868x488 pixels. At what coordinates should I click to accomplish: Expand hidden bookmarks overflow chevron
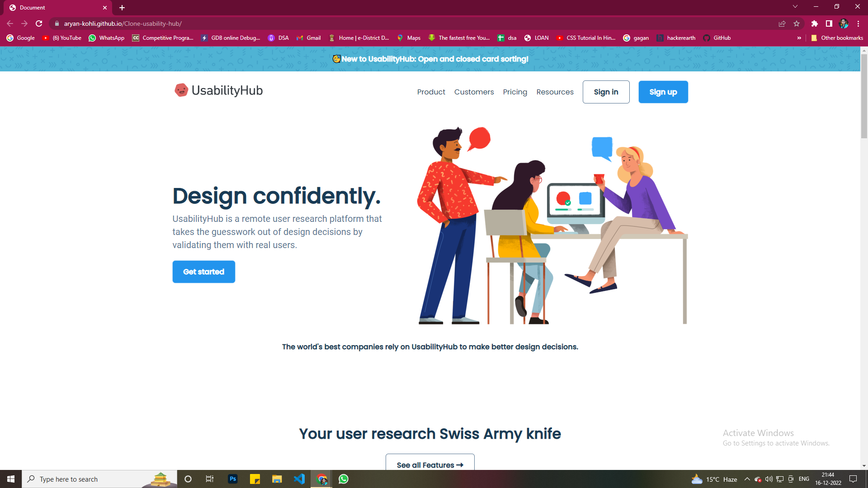[x=799, y=38]
